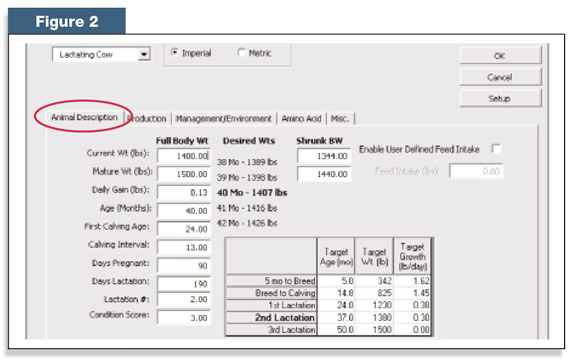The height and width of the screenshot is (363, 575).
Task: Select the 'Breed to Calving' row header
Action: 272,293
